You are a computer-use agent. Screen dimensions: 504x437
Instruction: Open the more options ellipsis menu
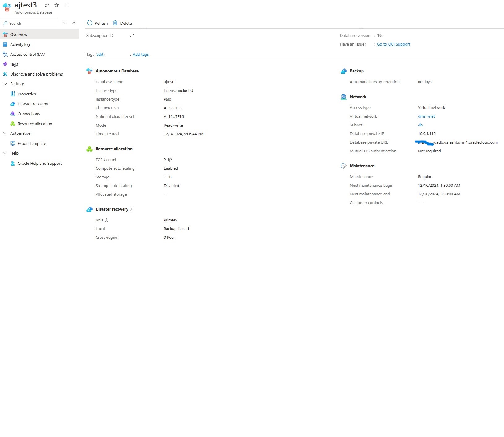tap(67, 5)
